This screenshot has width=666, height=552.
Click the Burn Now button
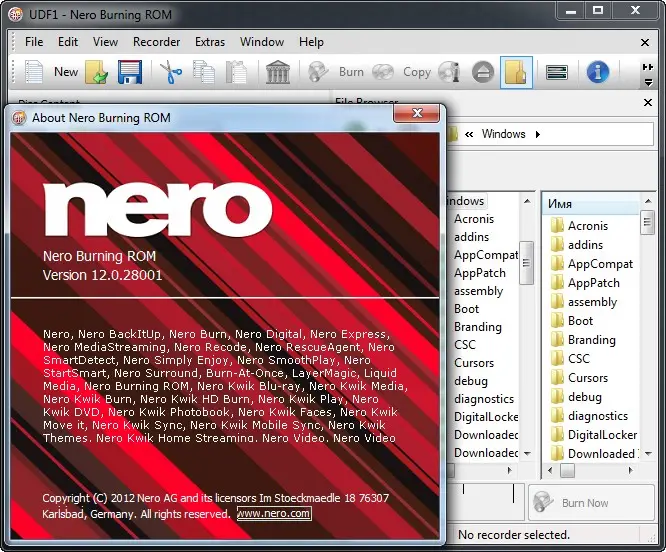pos(591,503)
